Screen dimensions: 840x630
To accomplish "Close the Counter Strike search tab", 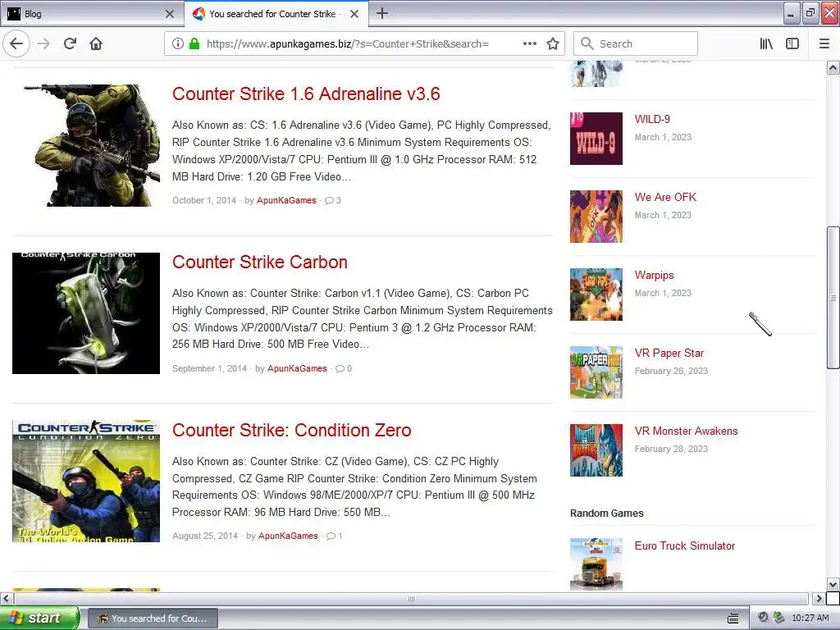I will [354, 14].
